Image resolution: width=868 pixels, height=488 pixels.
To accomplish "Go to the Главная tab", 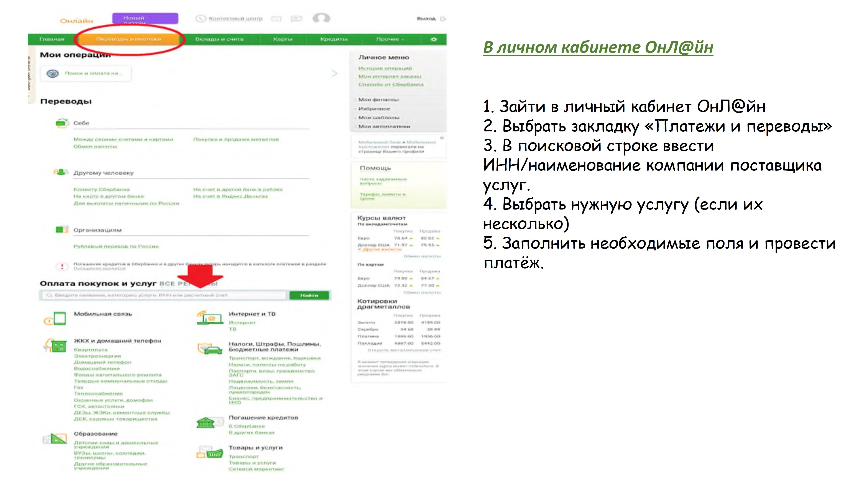I will pos(52,39).
